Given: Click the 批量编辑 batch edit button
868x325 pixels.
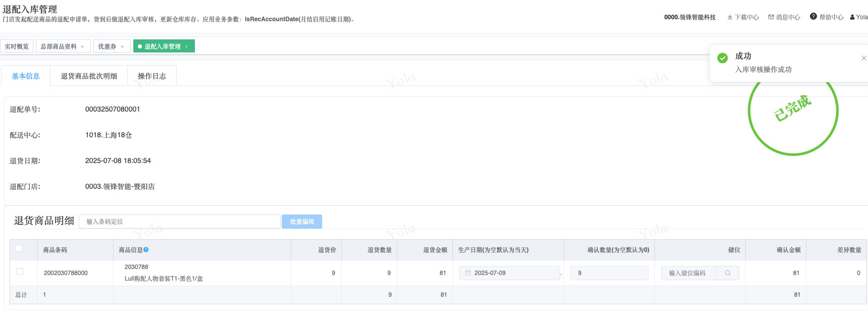Looking at the screenshot, I should [302, 222].
